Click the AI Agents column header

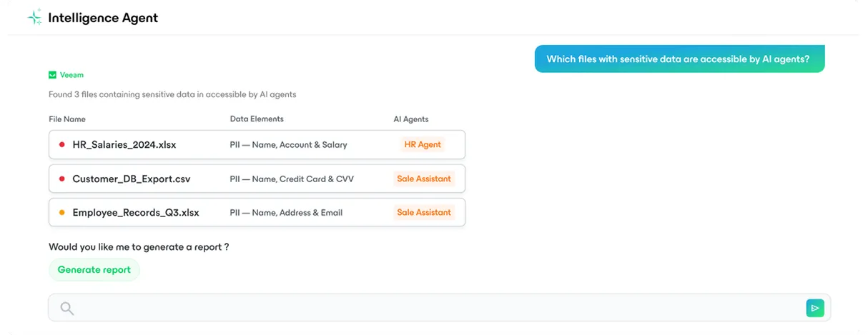point(411,119)
